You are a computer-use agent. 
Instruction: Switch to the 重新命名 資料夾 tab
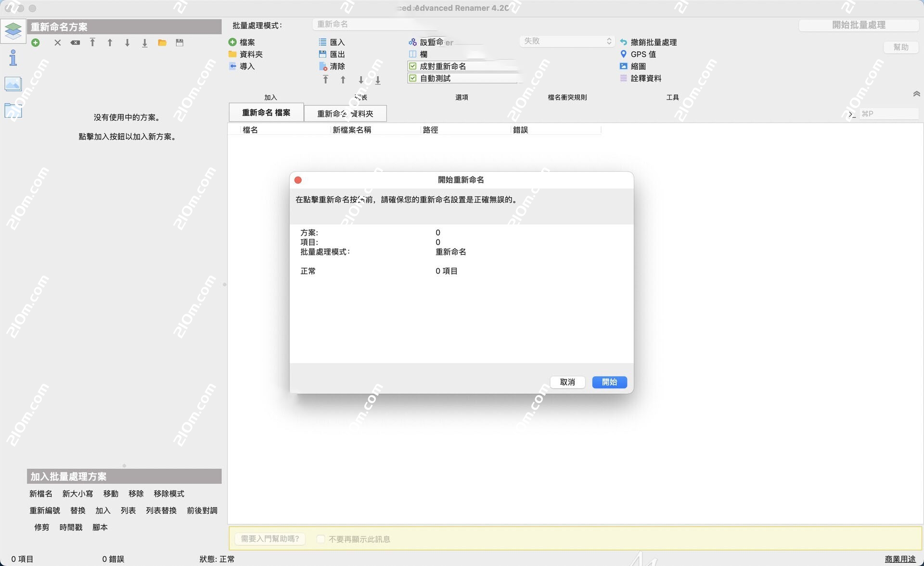345,113
